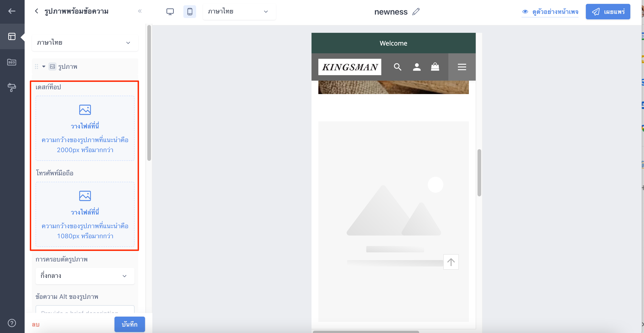The width and height of the screenshot is (644, 333).
Task: Go back from รูปภาพพร้อมข้อความ panel
Action: (x=36, y=11)
